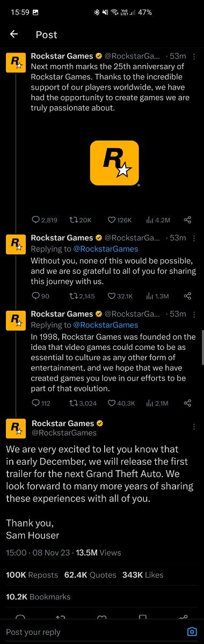
Task: View analytics of tweet with 1.3M views
Action: [158, 296]
